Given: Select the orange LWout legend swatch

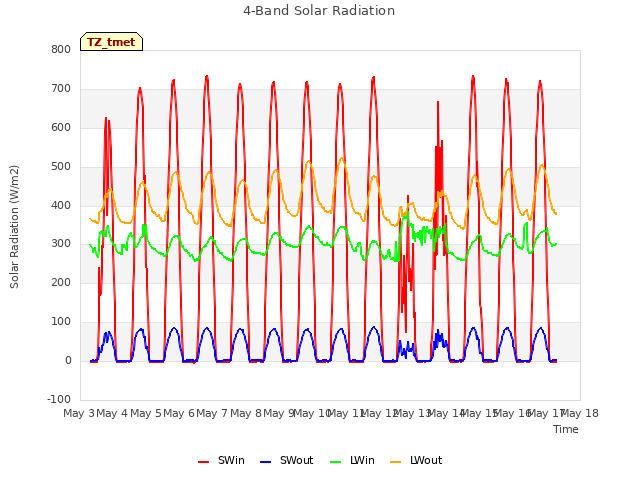Looking at the screenshot, I should point(396,462).
